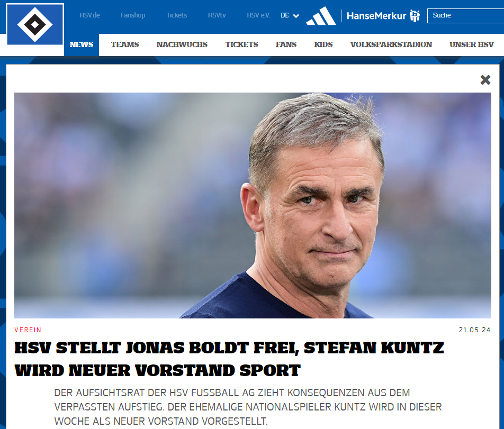Image resolution: width=504 pixels, height=429 pixels.
Task: Expand the DE language dropdown
Action: [290, 15]
